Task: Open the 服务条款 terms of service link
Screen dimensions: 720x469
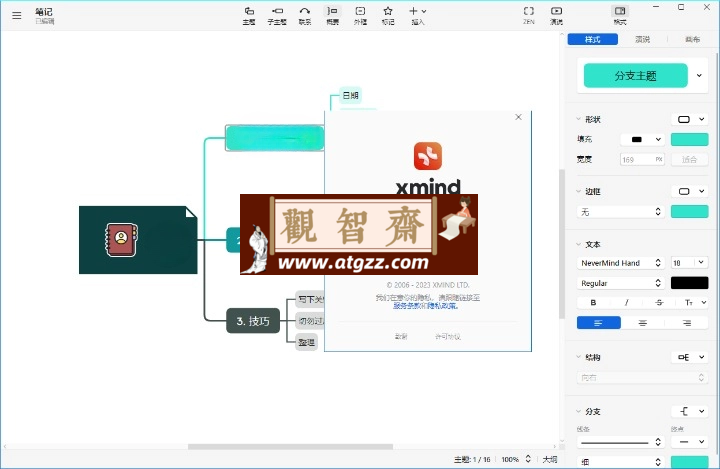Action: [x=406, y=306]
